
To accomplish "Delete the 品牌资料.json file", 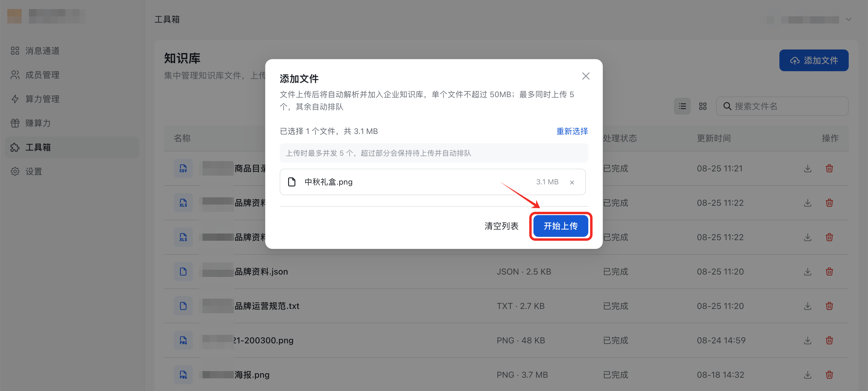I will 829,272.
